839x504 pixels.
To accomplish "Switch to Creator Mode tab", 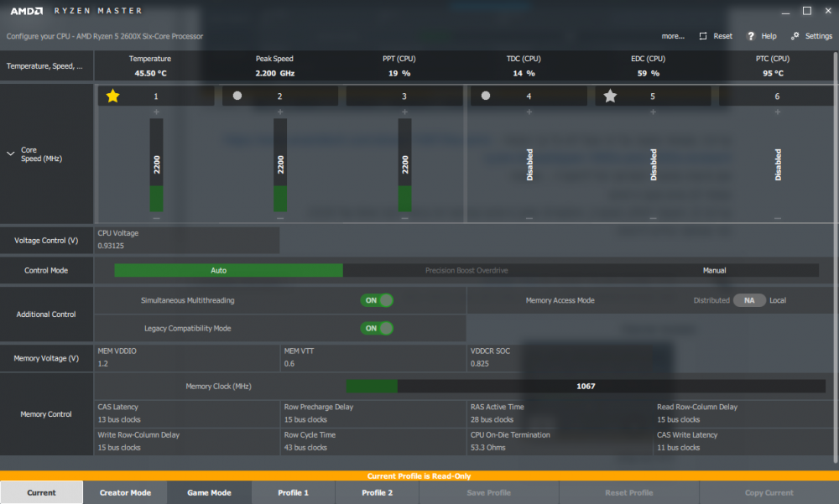I will [125, 492].
